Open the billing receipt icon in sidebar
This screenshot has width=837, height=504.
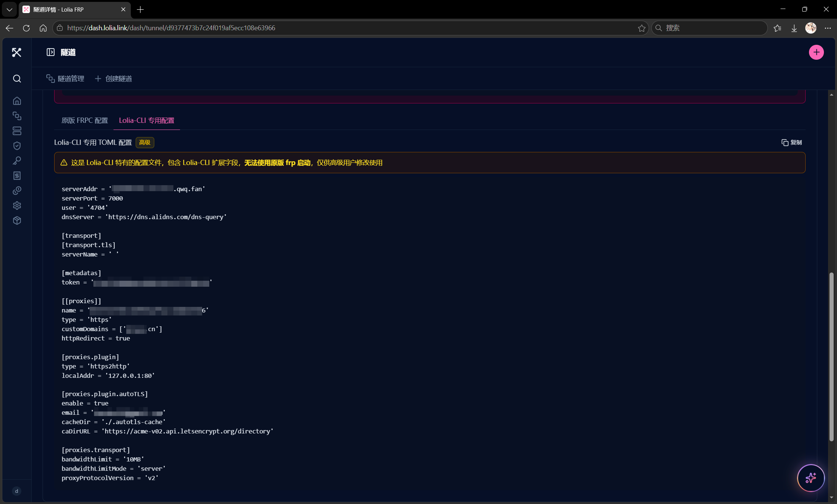17,175
